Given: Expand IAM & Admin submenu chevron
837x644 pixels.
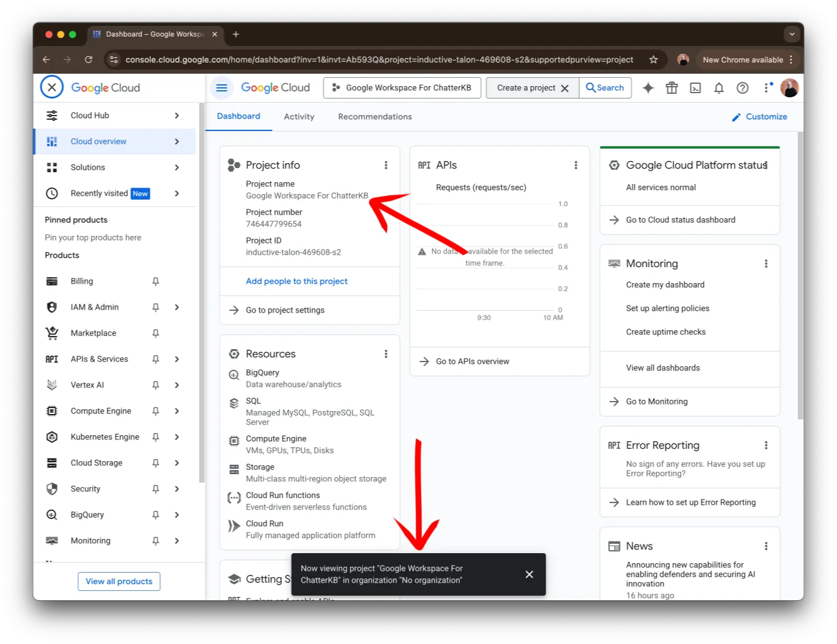Looking at the screenshot, I should pos(177,307).
